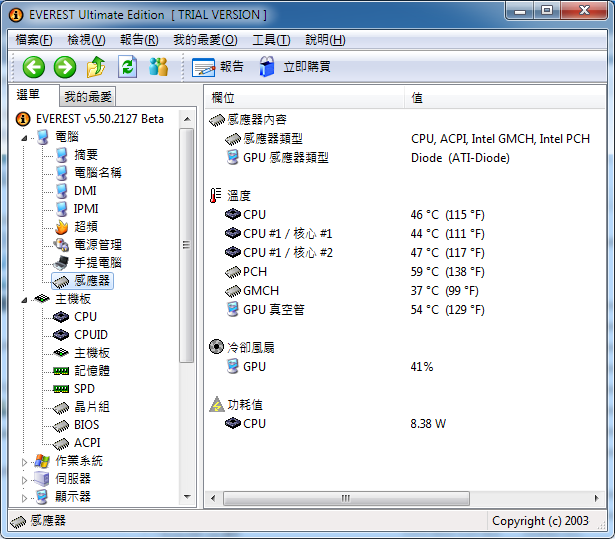This screenshot has height=539, width=615.
Task: Click the BIOS chip icon
Action: (x=61, y=426)
